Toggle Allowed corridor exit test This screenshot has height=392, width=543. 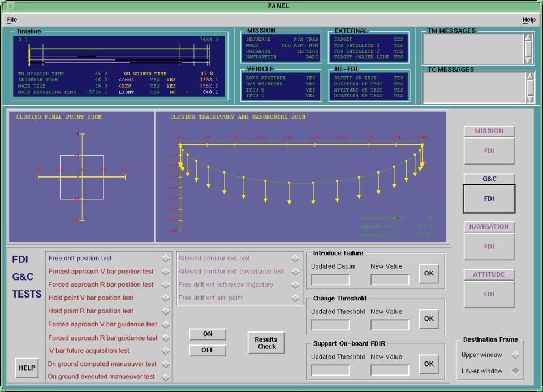(295, 259)
